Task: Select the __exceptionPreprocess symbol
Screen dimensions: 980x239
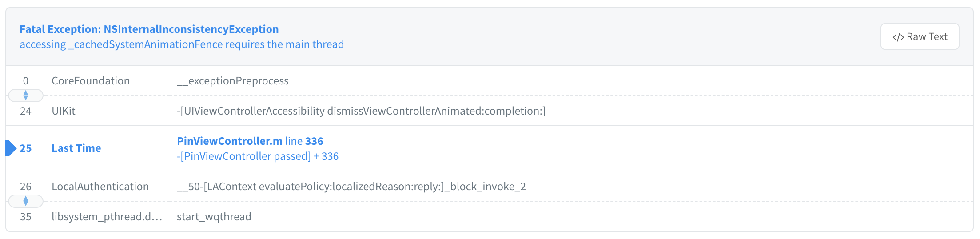Action: (x=232, y=81)
